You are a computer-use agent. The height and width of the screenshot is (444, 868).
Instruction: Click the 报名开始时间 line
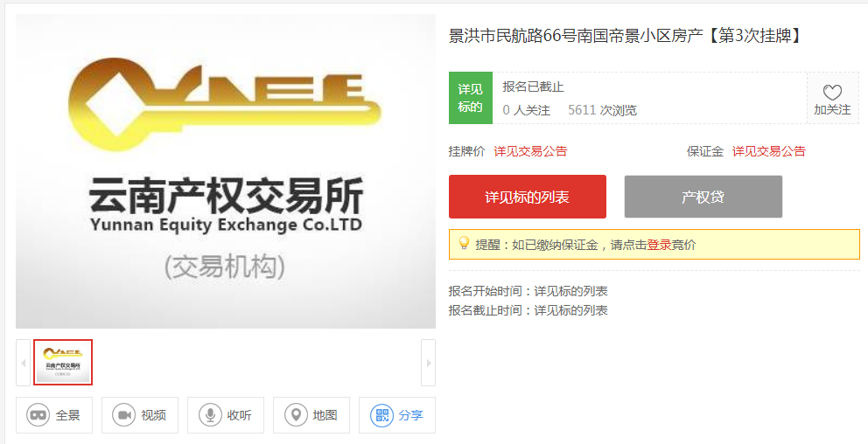click(528, 291)
